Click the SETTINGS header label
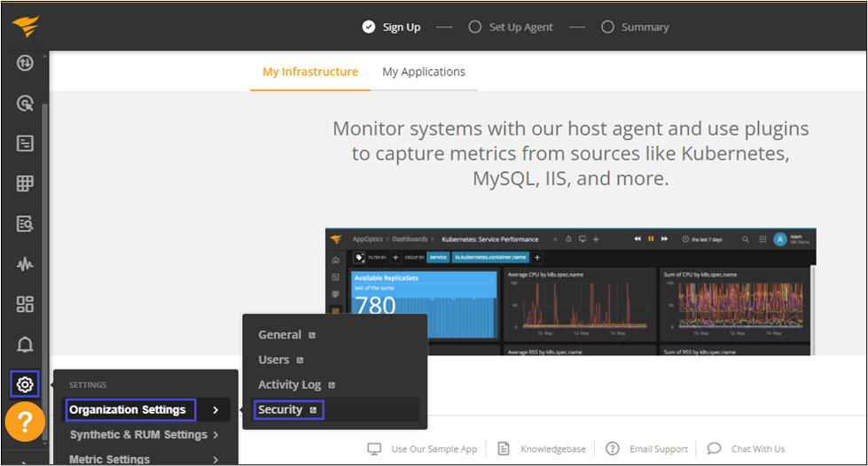Screen dimensions: 868x466 (88, 384)
